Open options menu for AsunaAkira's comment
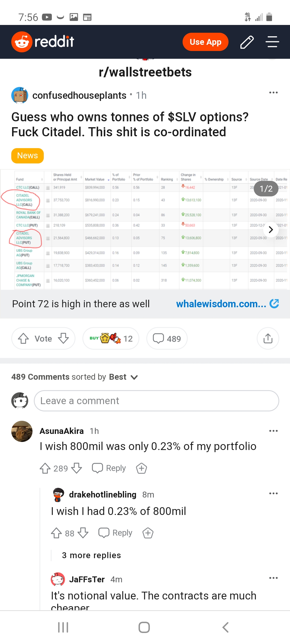 (x=273, y=431)
